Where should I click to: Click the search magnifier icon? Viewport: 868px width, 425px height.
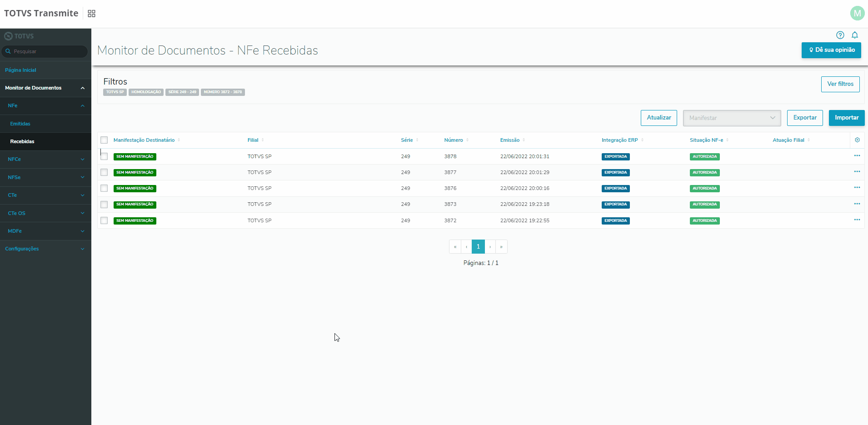(x=8, y=51)
